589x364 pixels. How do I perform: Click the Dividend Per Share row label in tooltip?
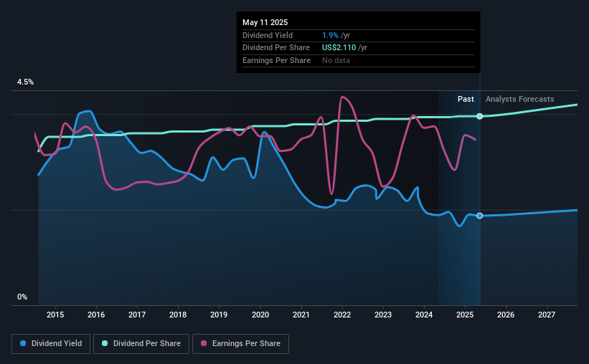tap(276, 48)
